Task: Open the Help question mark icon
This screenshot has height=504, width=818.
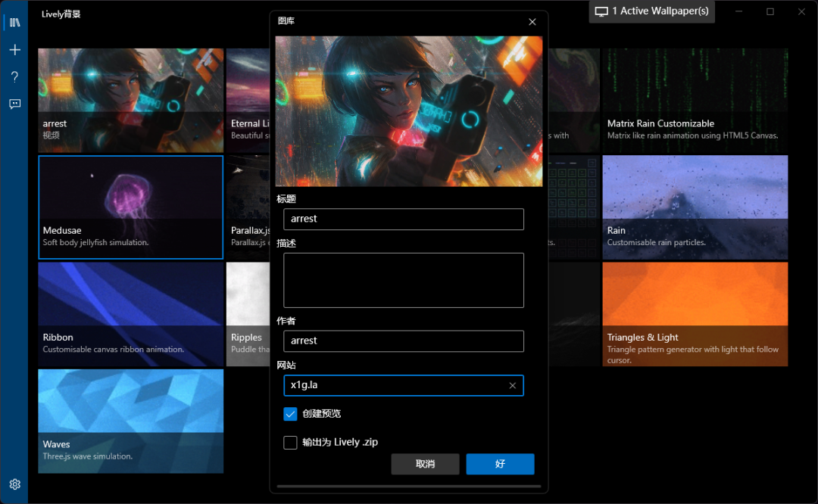Action: pos(14,77)
